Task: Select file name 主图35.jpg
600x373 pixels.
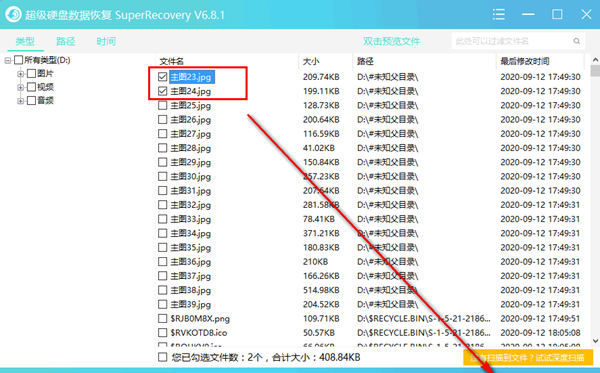Action: (x=191, y=248)
